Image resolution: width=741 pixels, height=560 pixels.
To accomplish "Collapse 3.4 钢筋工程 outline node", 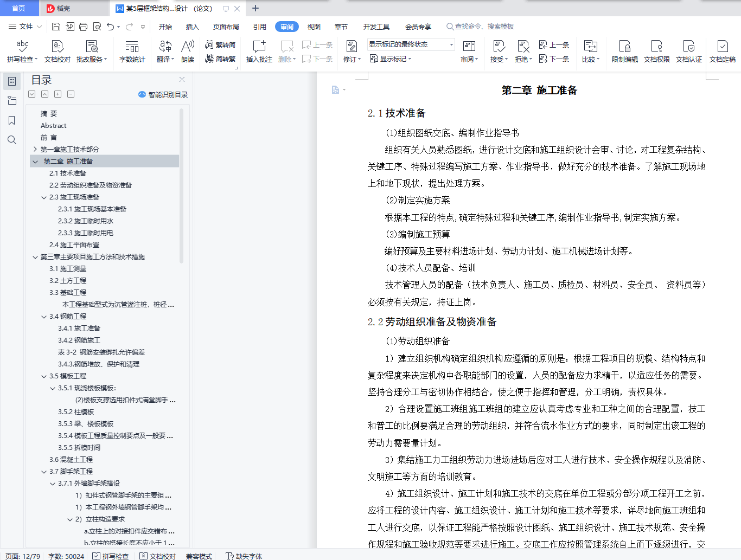I will point(44,317).
